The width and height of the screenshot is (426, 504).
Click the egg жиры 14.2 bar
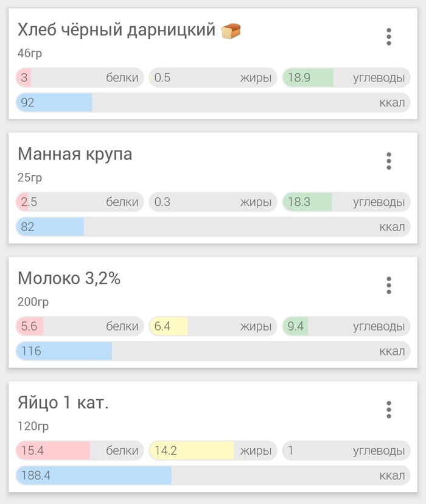213,450
